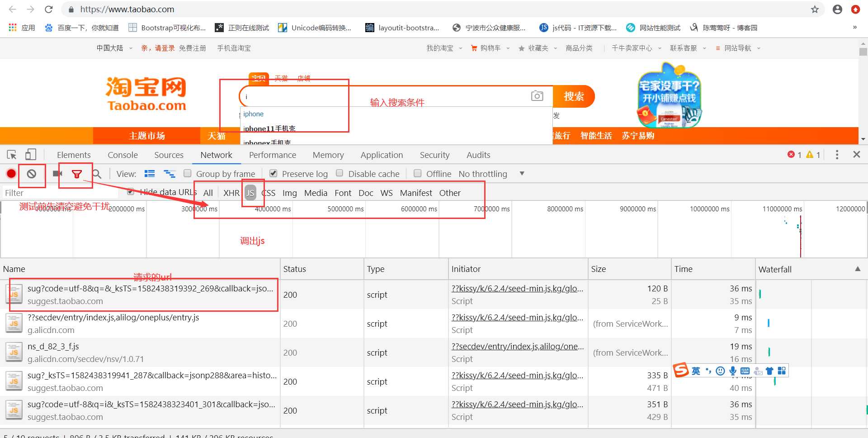This screenshot has width=868, height=438.
Task: Open the Performance tab
Action: pyautogui.click(x=273, y=155)
